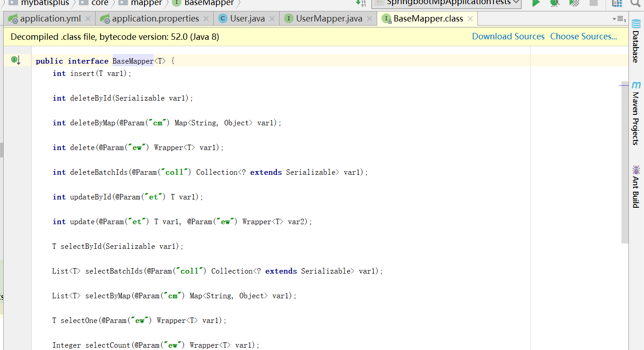Click the var2 parameter in update method

296,221
